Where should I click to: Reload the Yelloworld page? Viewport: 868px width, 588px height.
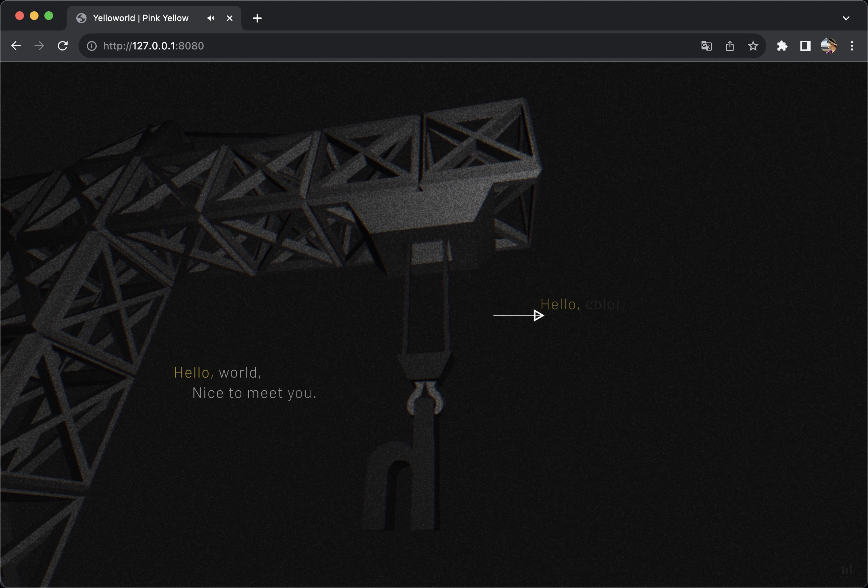(63, 46)
